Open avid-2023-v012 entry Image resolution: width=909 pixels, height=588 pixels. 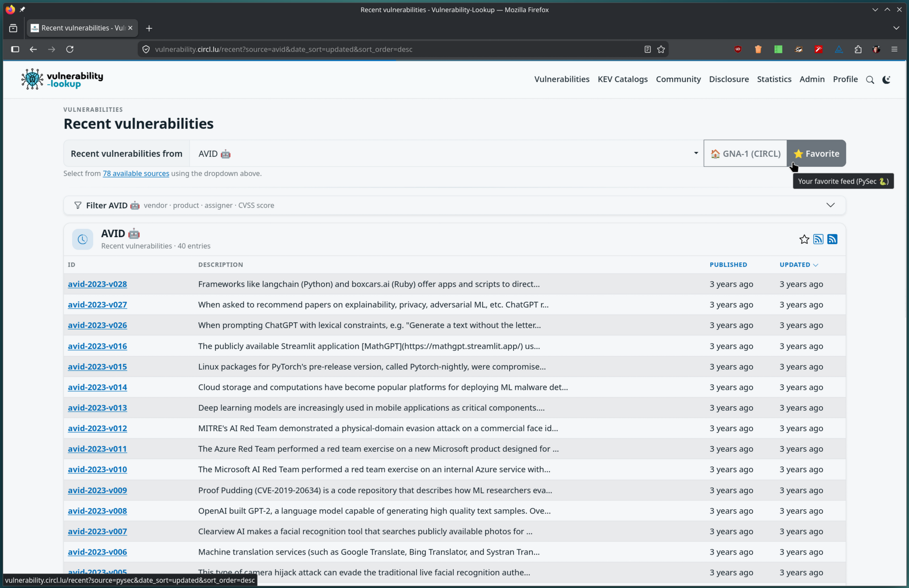click(x=97, y=428)
